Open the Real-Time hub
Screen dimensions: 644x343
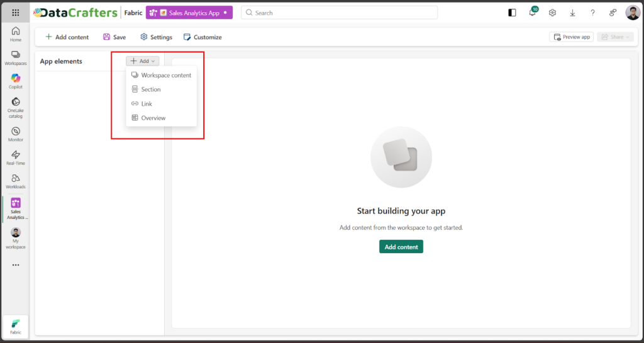click(x=16, y=157)
